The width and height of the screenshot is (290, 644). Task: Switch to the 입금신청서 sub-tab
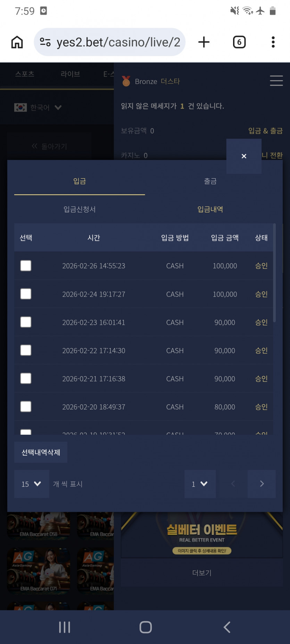coord(80,209)
